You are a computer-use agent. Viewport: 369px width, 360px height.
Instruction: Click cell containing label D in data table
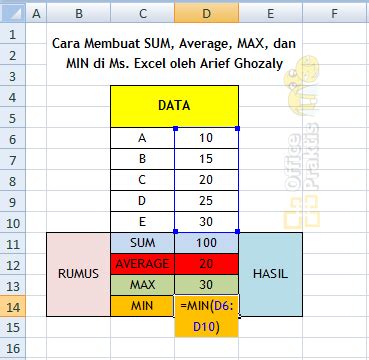[x=142, y=201]
